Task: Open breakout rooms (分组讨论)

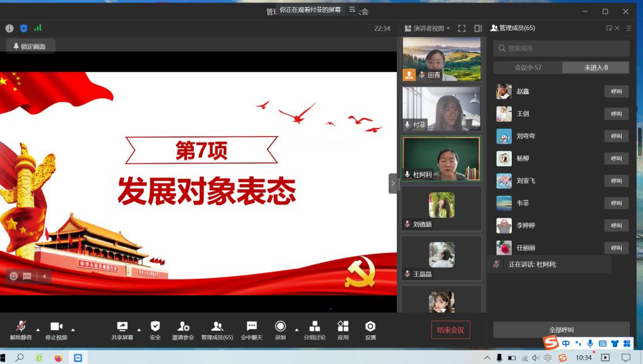Action: tap(315, 329)
